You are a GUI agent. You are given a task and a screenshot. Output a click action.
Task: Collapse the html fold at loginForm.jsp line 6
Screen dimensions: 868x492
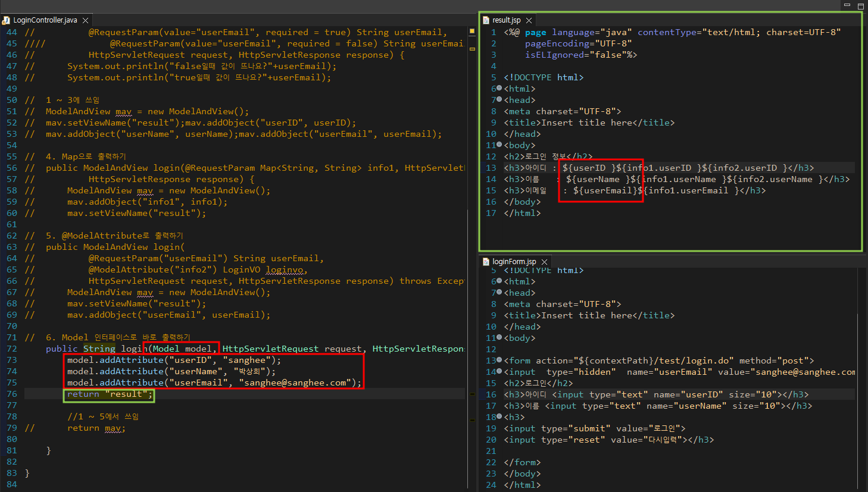pyautogui.click(x=499, y=281)
